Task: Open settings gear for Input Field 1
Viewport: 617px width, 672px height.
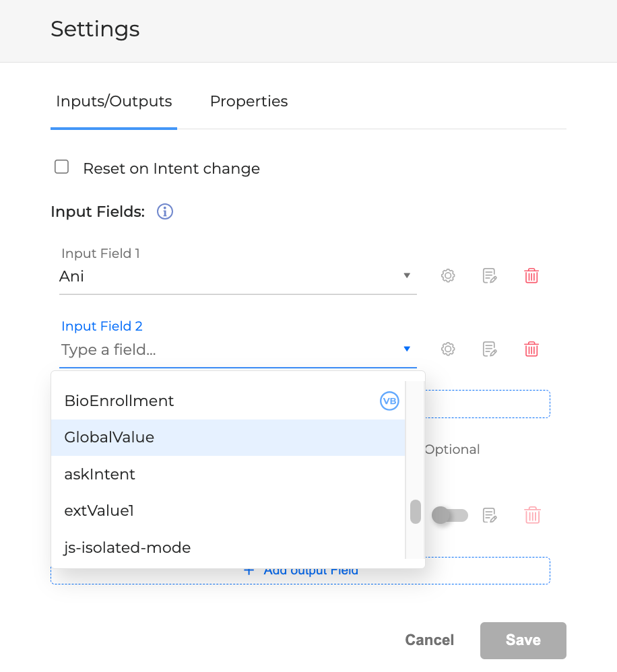Action: pos(448,275)
